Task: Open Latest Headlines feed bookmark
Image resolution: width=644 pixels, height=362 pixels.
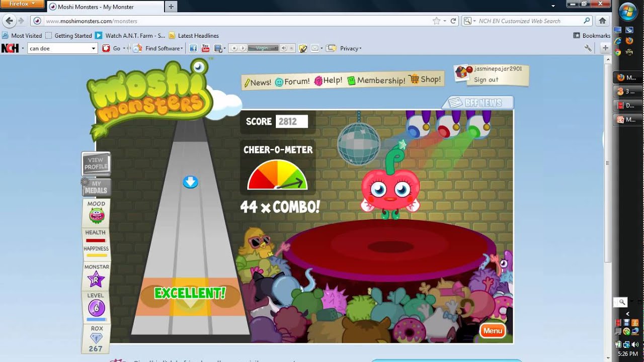Action: pyautogui.click(x=194, y=36)
